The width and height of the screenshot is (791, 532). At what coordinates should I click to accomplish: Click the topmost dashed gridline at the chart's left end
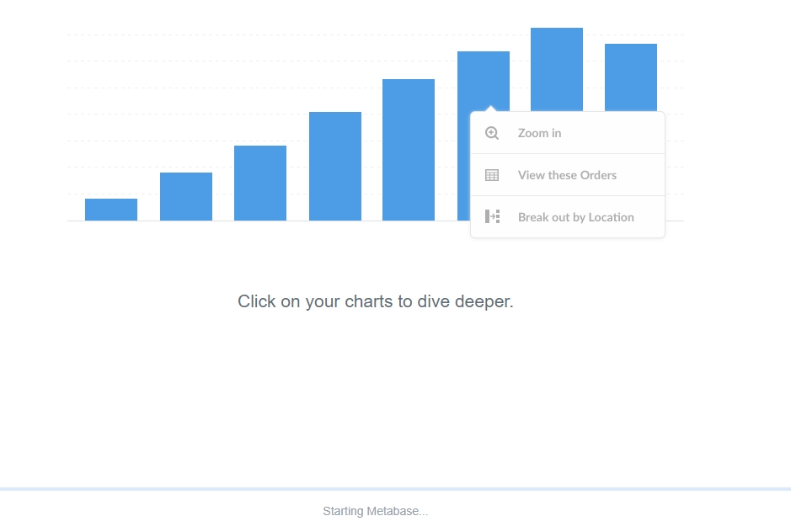coord(76,35)
